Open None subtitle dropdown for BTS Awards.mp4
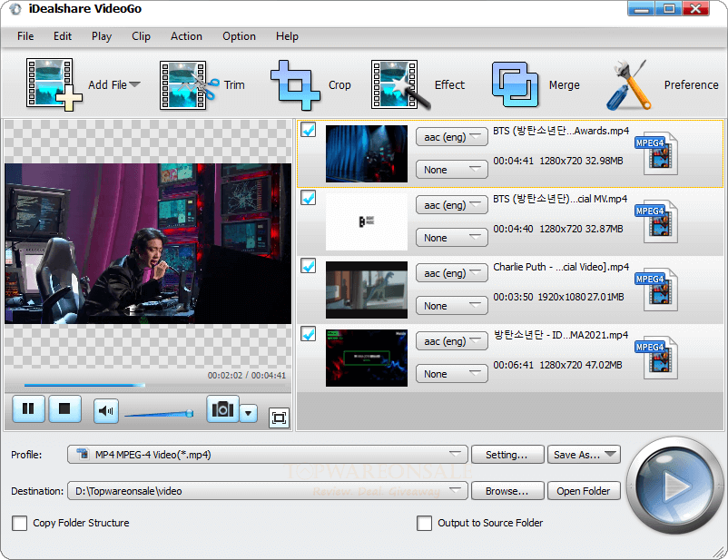Image resolution: width=728 pixels, height=560 pixels. [x=452, y=170]
